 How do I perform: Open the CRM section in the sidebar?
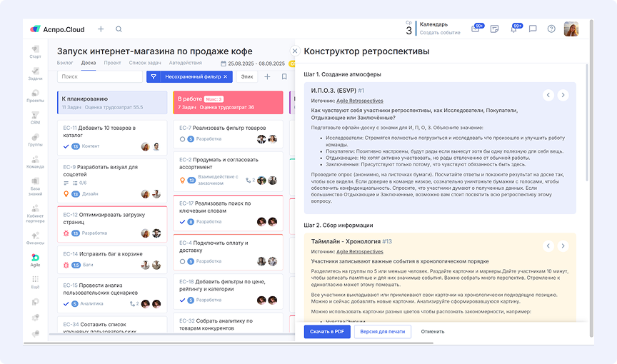coord(35,117)
